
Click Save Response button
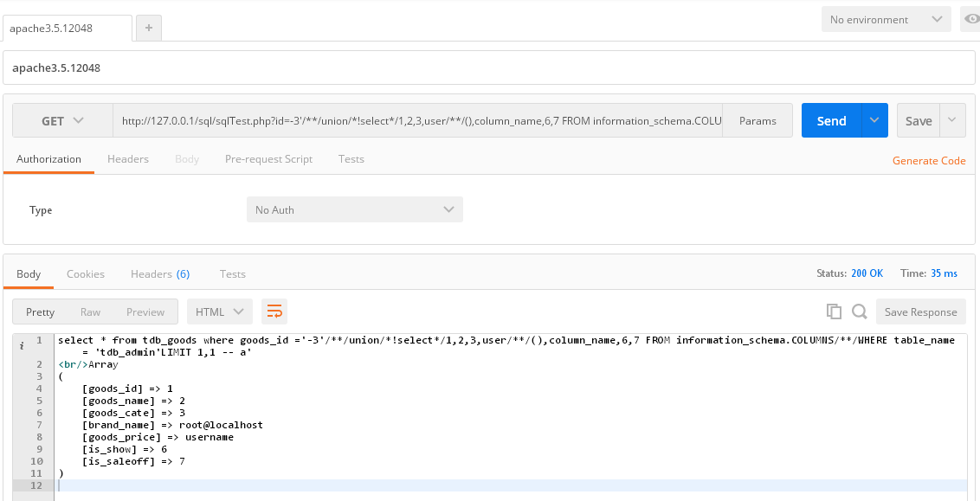coord(920,312)
